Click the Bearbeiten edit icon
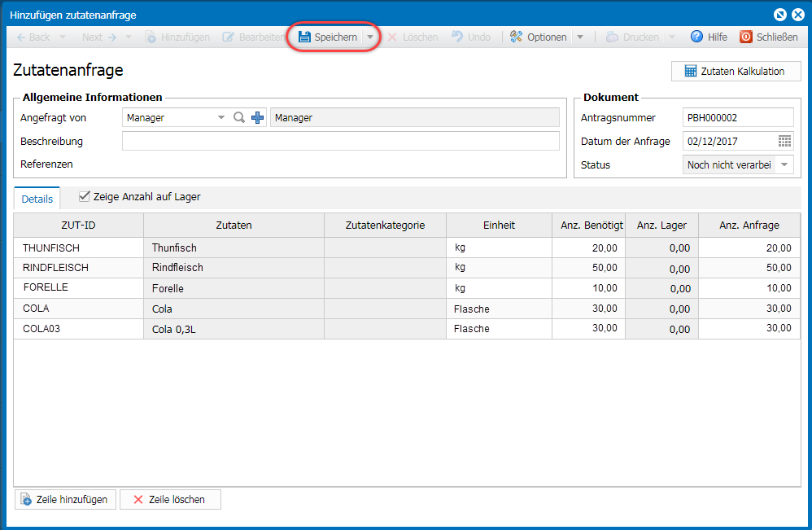This screenshot has width=812, height=530. tap(229, 37)
